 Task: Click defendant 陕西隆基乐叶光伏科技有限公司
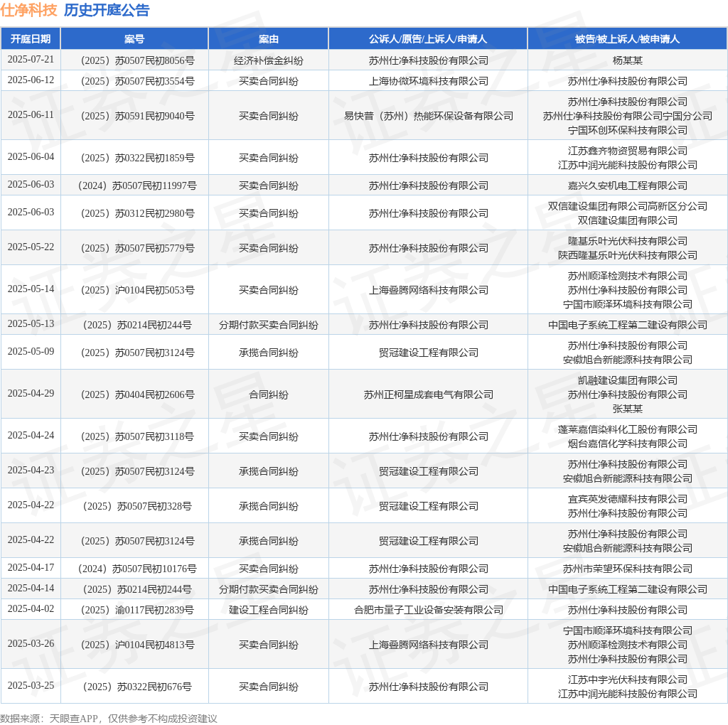[627, 255]
